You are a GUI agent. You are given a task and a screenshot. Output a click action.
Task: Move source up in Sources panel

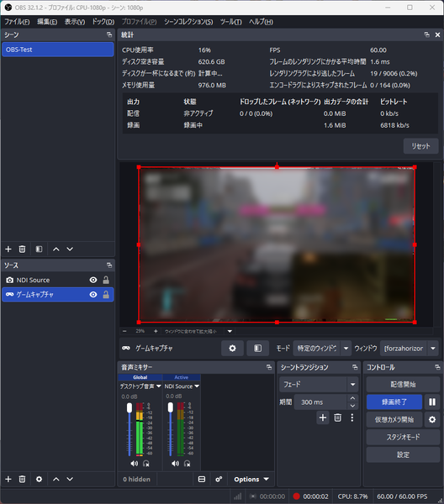(56, 480)
